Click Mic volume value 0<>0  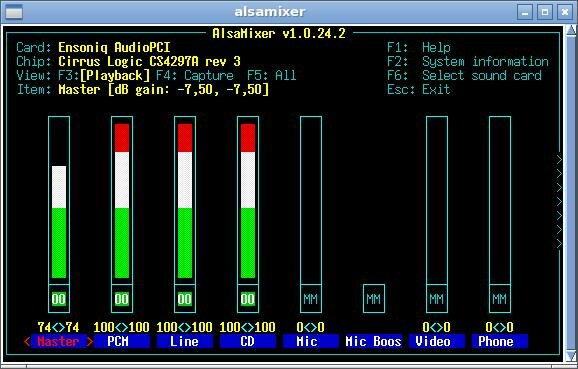coord(311,327)
